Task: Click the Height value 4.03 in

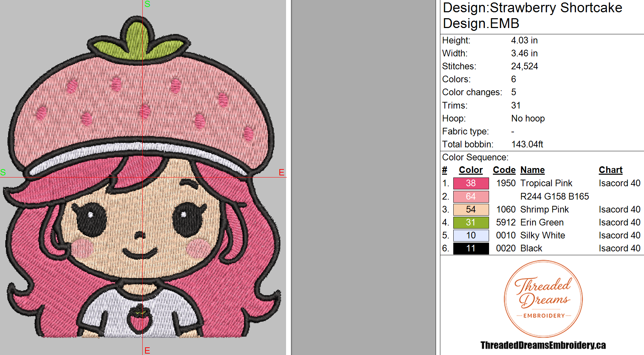Action: pos(524,40)
